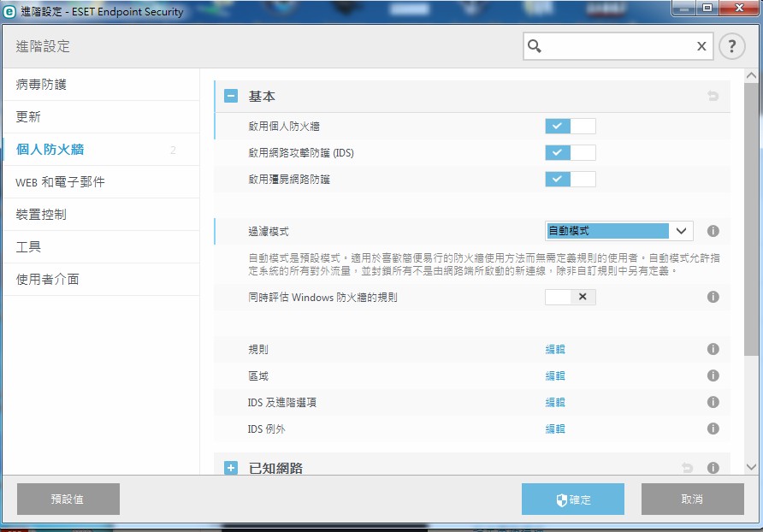Click the 預設值 button
The image size is (763, 532).
coord(68,499)
